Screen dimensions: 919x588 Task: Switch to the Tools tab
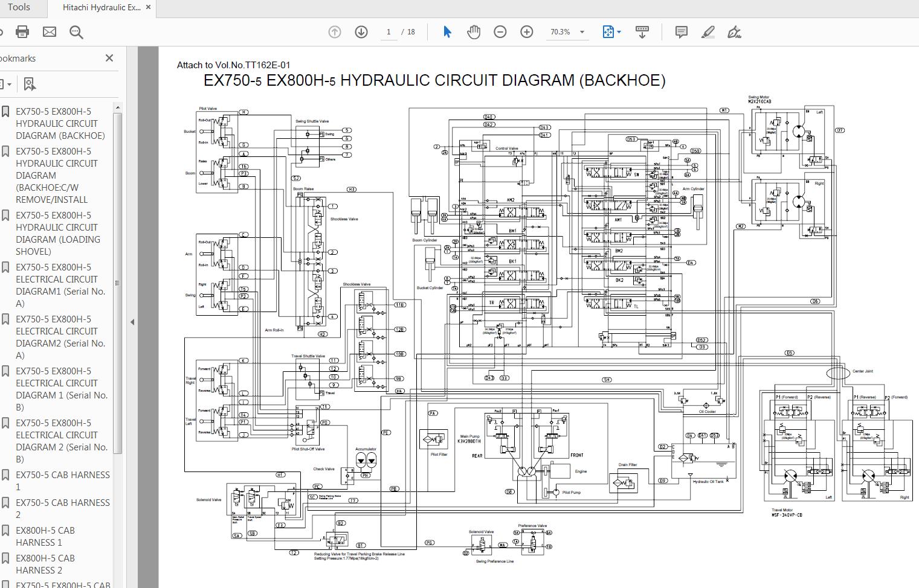click(19, 8)
